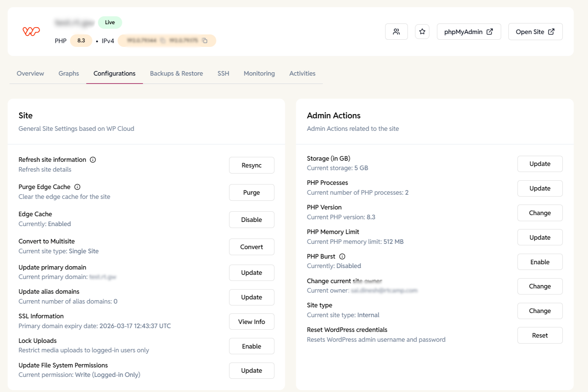Viewport: 588px width, 392px height.
Task: View SSL certificate information
Action: [251, 321]
